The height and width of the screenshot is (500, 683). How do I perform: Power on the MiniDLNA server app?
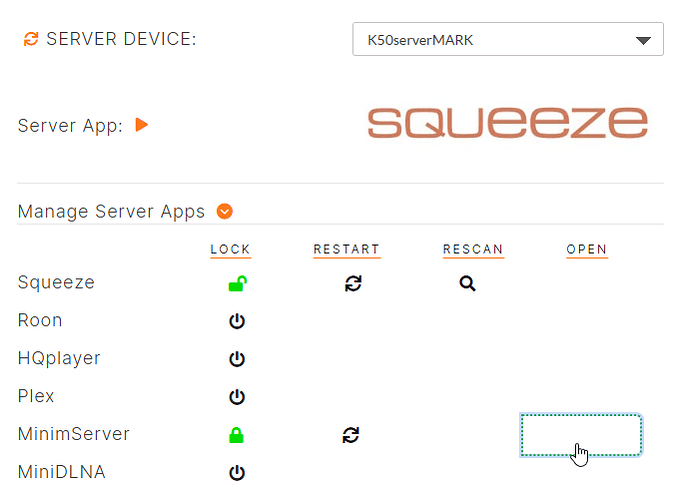tap(237, 472)
